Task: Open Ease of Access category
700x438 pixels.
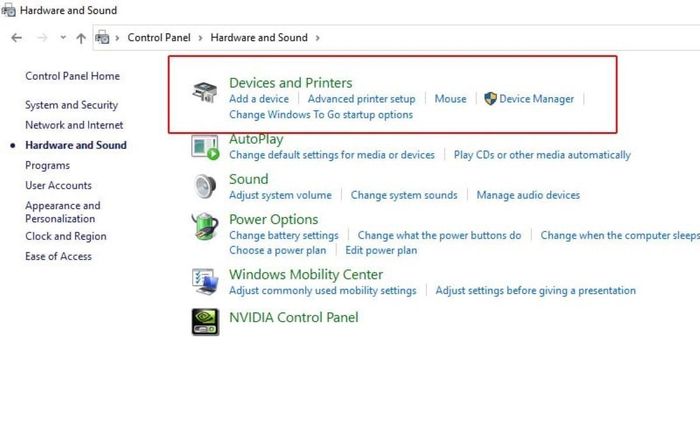Action: 58,256
